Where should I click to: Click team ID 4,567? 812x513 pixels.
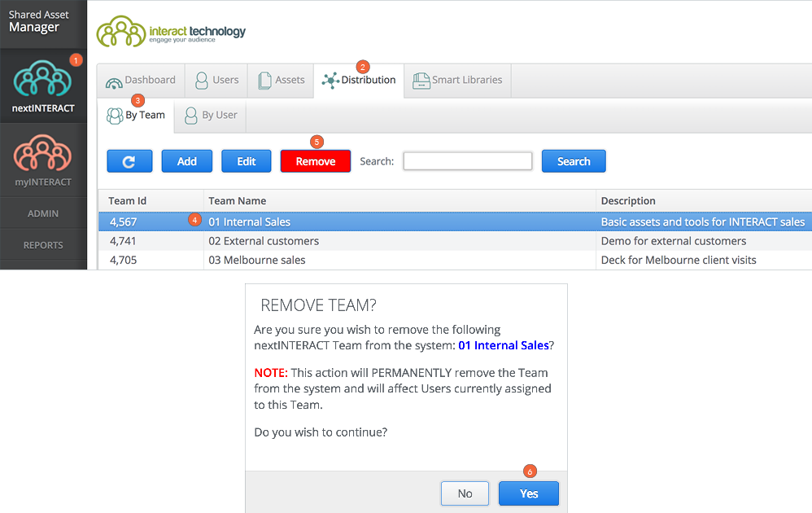[123, 222]
